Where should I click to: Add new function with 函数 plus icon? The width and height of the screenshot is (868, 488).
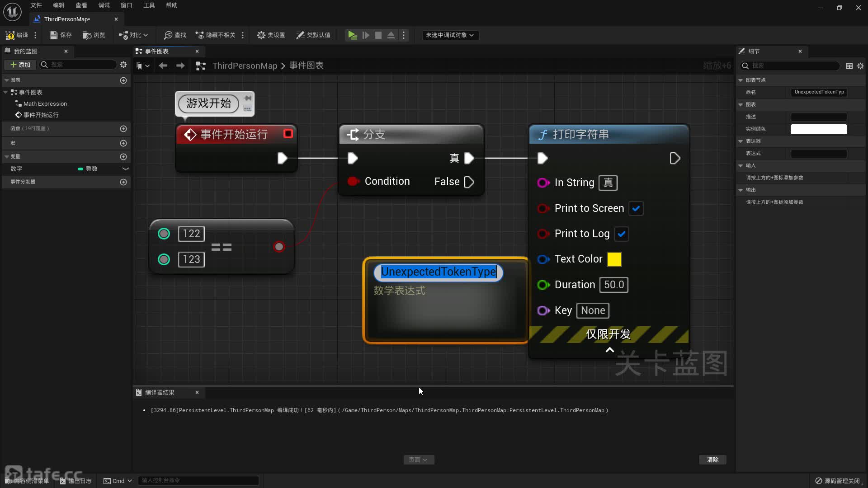(123, 129)
